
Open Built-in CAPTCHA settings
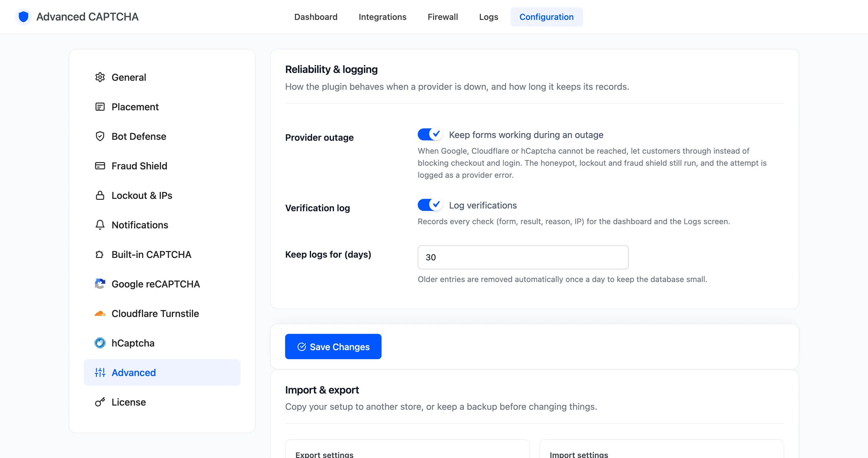(x=162, y=255)
